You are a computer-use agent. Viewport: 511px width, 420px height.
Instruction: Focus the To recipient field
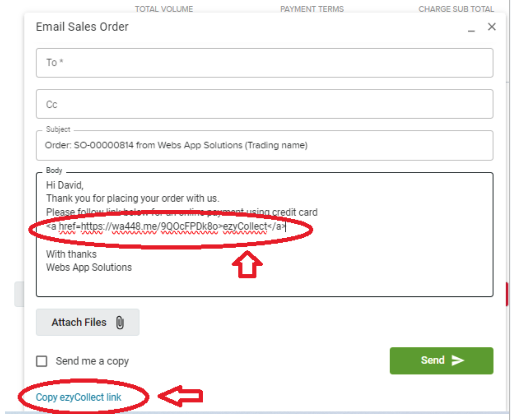264,63
